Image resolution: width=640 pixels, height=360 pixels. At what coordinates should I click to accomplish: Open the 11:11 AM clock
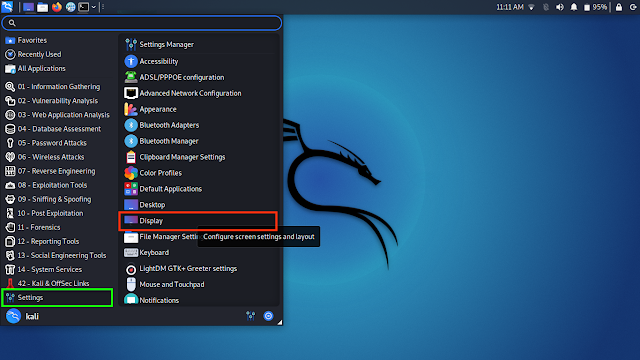click(x=510, y=7)
